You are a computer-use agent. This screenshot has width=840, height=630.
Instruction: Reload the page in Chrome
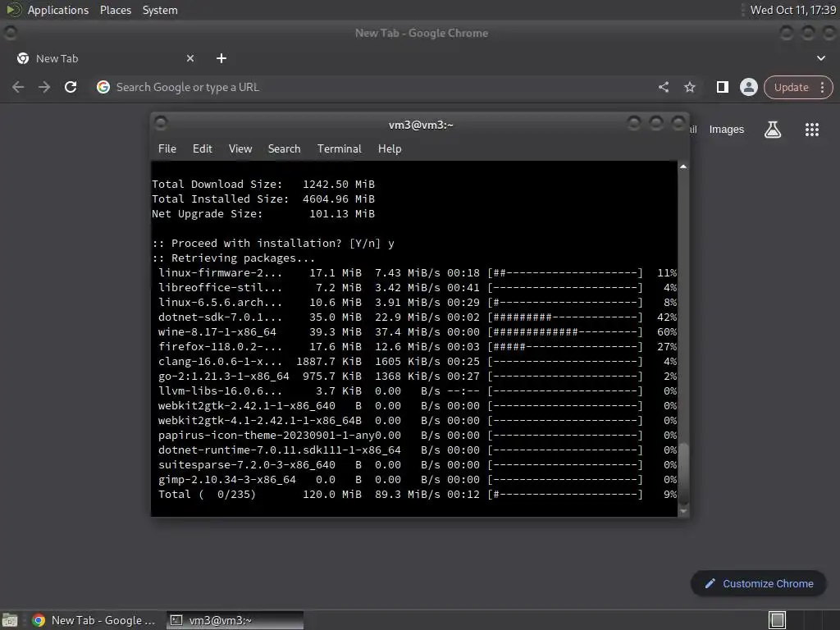(71, 87)
